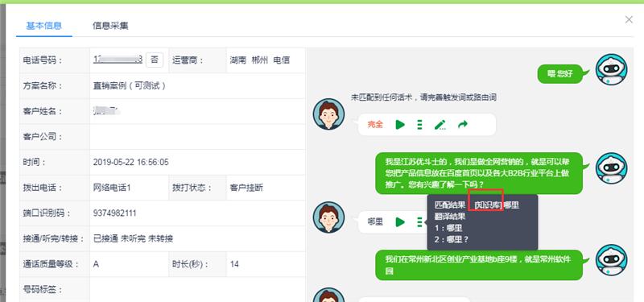Click the empty 客户公司 value cell
This screenshot has width=644, height=302.
click(197, 137)
